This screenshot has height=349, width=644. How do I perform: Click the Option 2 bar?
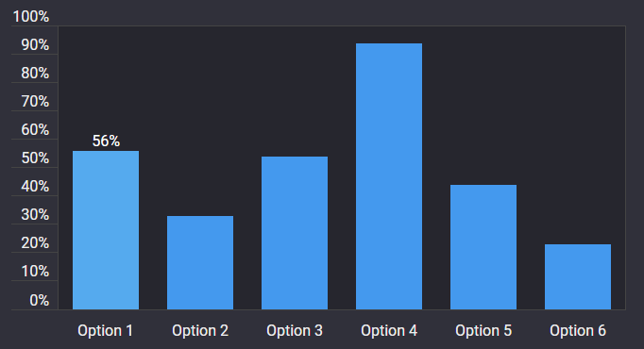[200, 262]
